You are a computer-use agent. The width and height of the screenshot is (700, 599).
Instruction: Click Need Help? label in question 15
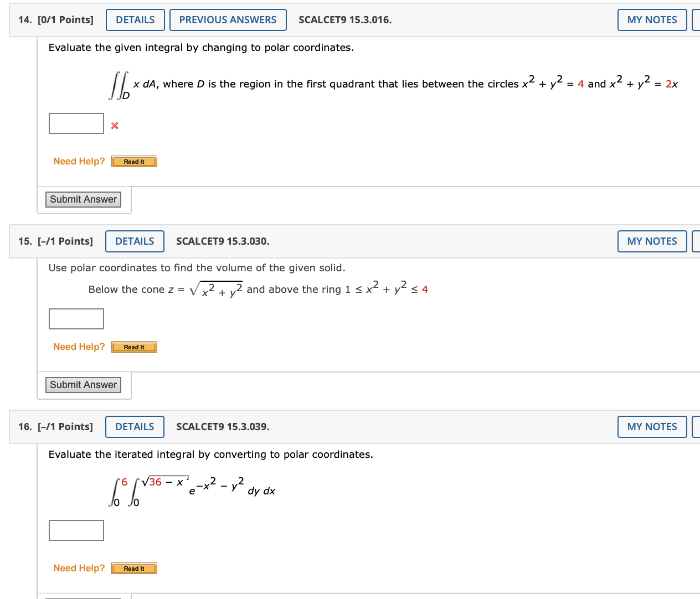79,347
